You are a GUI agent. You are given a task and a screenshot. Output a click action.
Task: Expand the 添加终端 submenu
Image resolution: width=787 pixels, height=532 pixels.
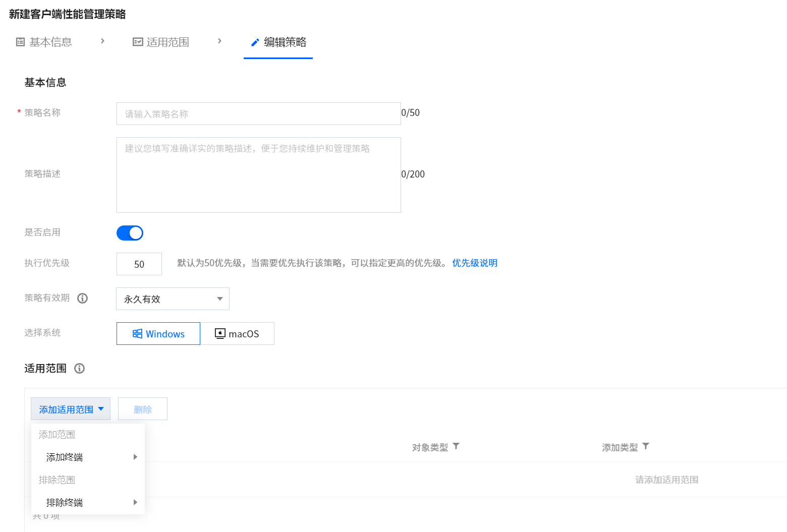point(88,457)
